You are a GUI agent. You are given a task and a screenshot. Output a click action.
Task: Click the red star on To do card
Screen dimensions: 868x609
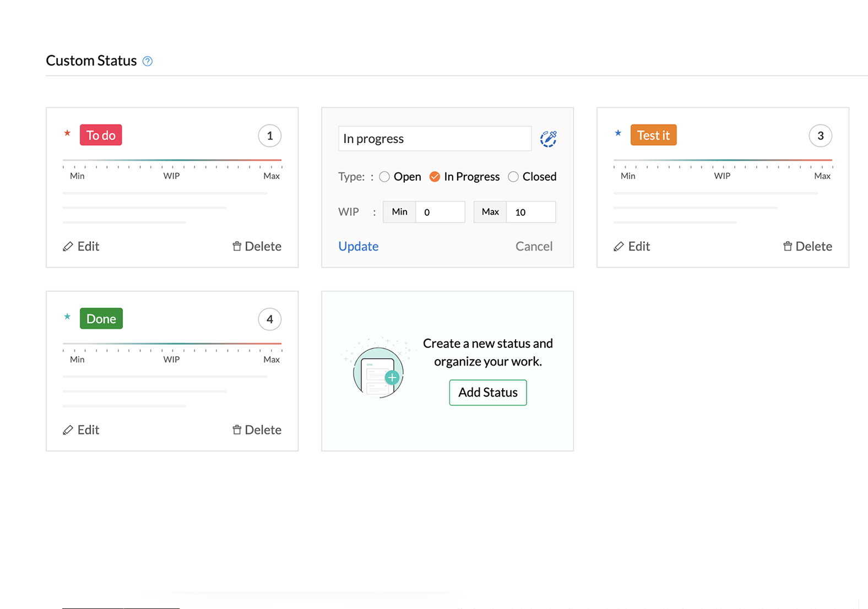67,133
